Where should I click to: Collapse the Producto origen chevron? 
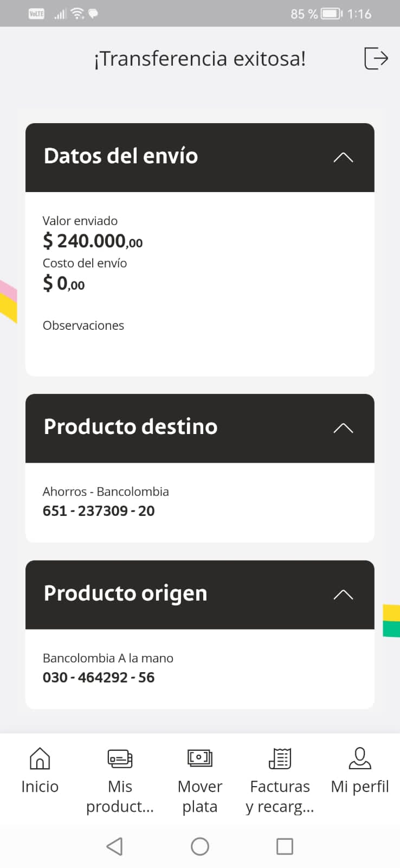pos(343,595)
